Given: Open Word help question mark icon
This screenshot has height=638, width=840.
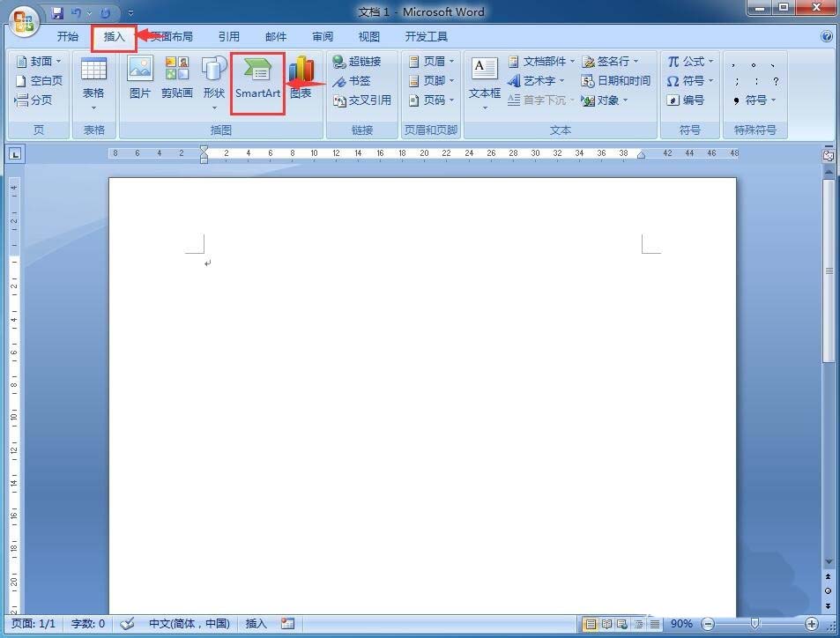Looking at the screenshot, I should pyautogui.click(x=826, y=36).
